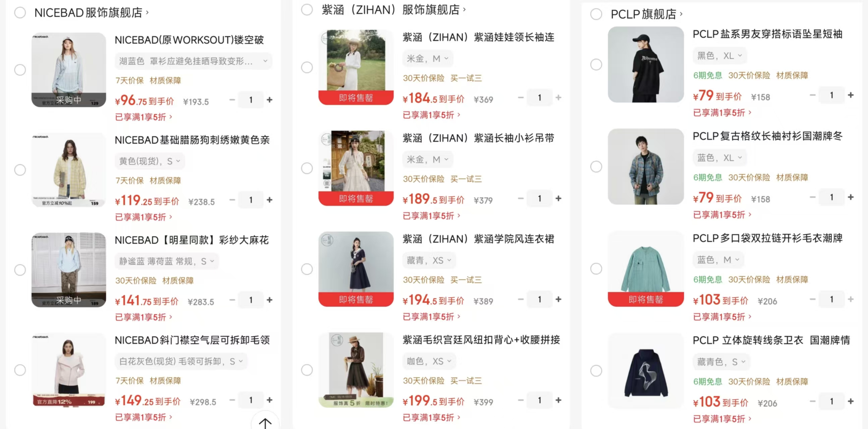Increase quantity of PCLP 盐系男友 short sleeve

pyautogui.click(x=851, y=95)
